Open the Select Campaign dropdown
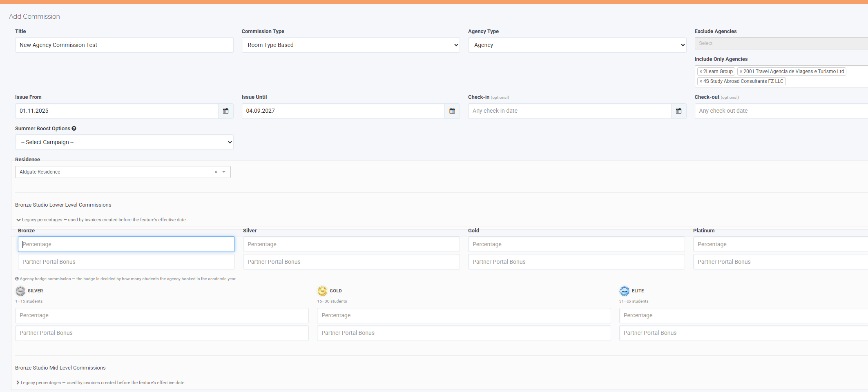The width and height of the screenshot is (868, 392). point(124,142)
